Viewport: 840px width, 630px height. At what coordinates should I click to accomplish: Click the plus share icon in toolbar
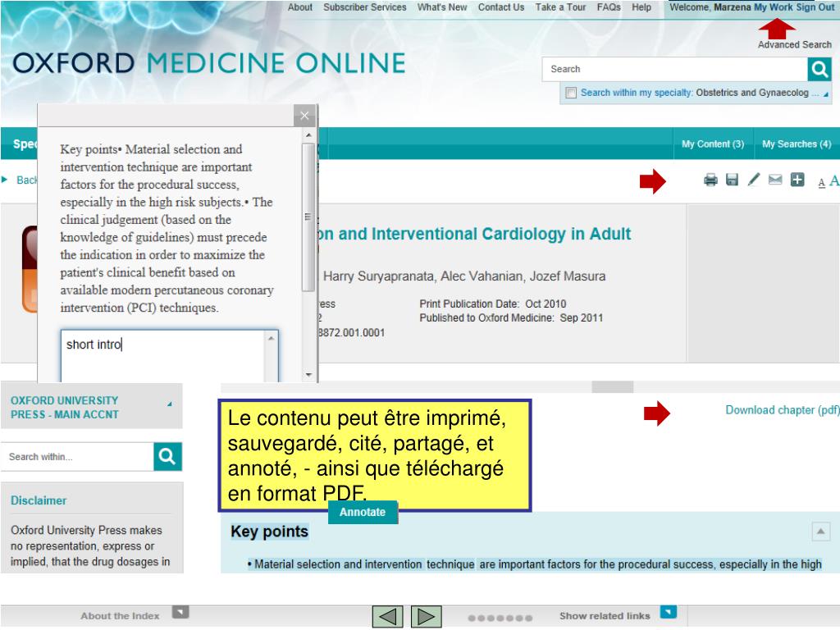click(x=797, y=180)
